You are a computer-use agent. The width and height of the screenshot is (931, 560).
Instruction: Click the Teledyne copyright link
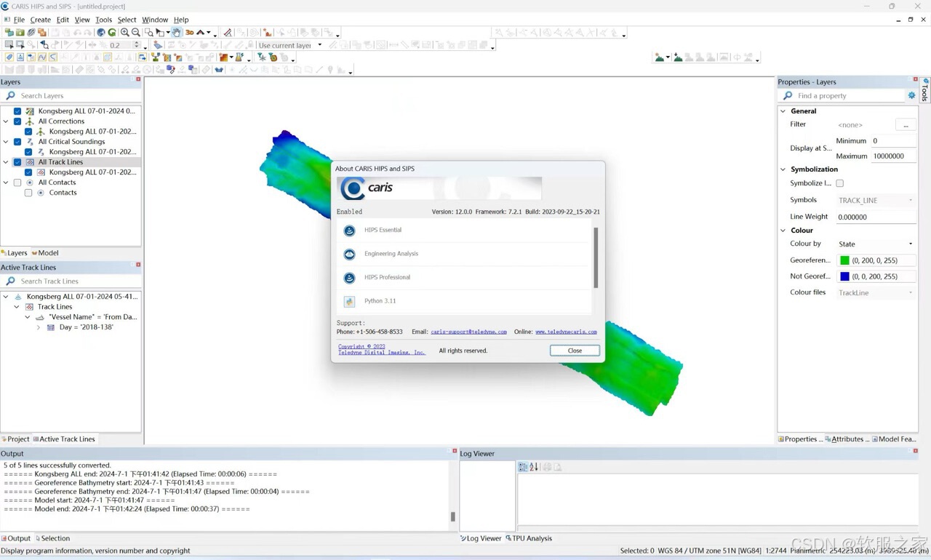[381, 350]
